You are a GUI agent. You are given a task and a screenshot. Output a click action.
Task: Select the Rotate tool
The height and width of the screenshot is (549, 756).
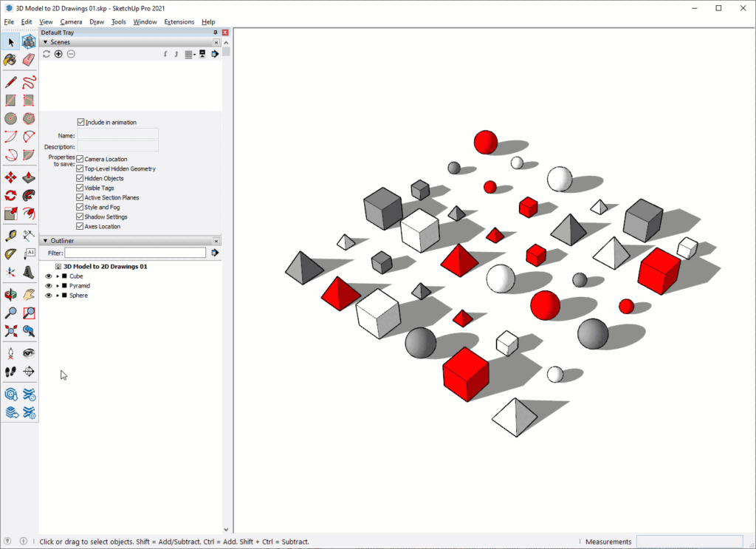[10, 194]
